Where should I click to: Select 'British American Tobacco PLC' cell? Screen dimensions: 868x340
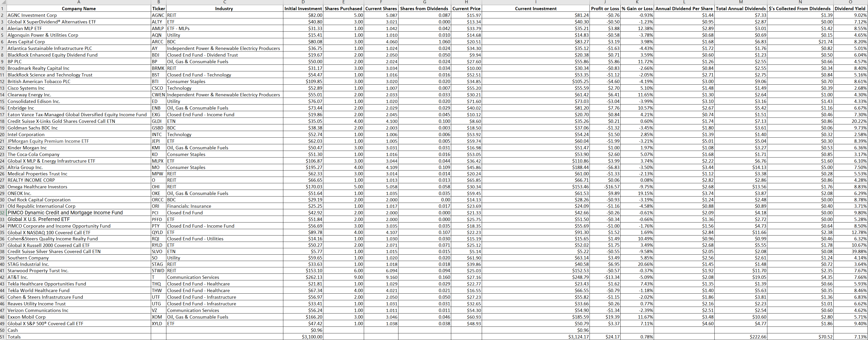pos(78,82)
